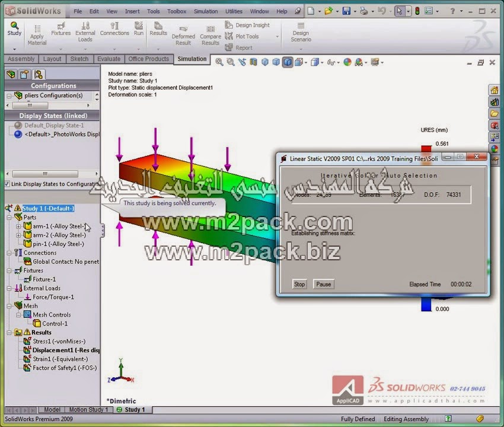The image size is (504, 427).
Task: Expand the arm-2 Alloy Steel part
Action: pos(18,235)
